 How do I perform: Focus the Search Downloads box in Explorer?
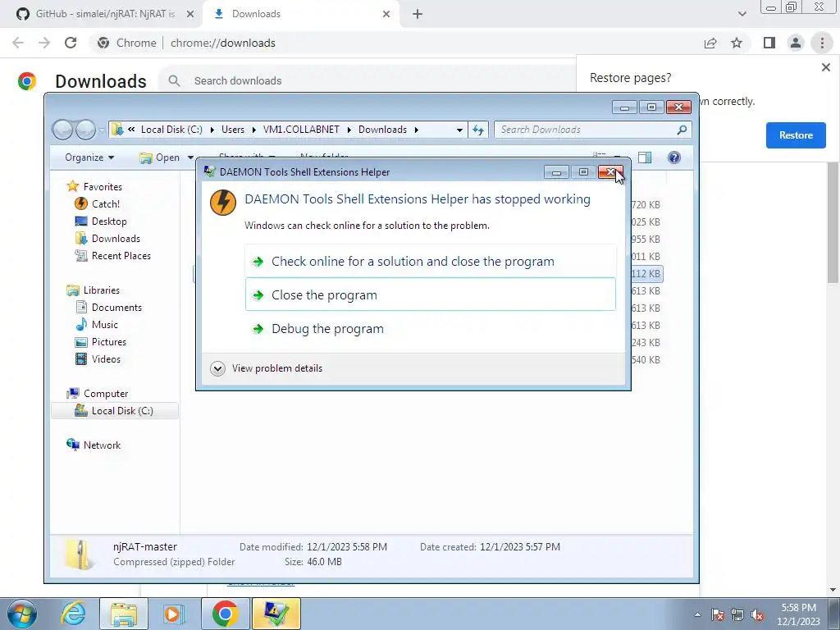pyautogui.click(x=592, y=130)
